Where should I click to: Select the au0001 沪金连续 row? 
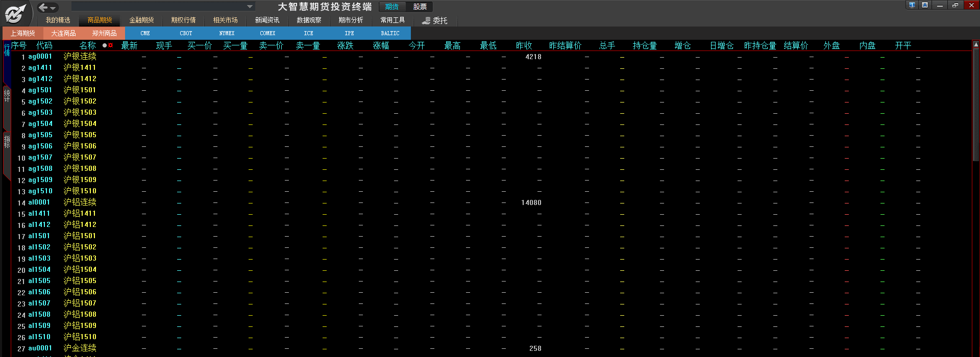491,348
